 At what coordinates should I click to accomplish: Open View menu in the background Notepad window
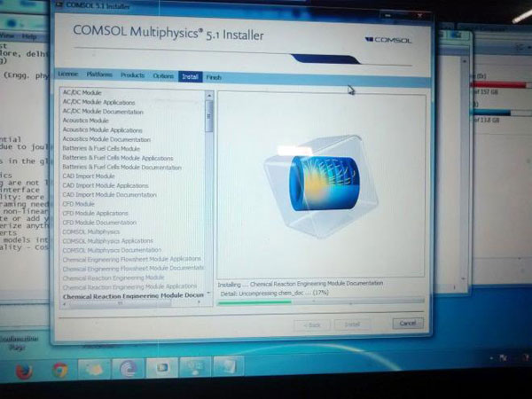[7, 35]
